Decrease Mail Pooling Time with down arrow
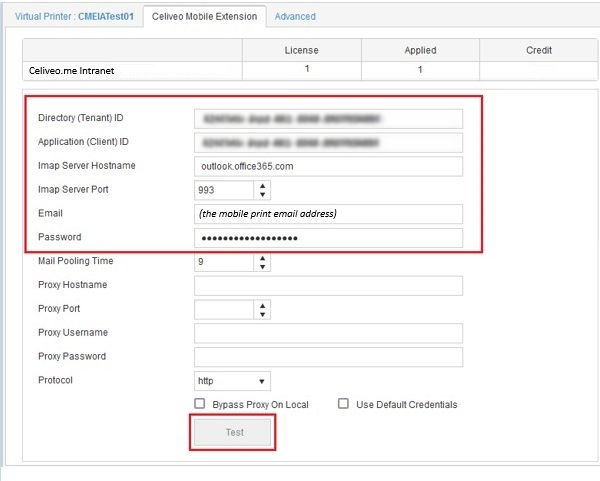The height and width of the screenshot is (481, 600). coord(262,267)
